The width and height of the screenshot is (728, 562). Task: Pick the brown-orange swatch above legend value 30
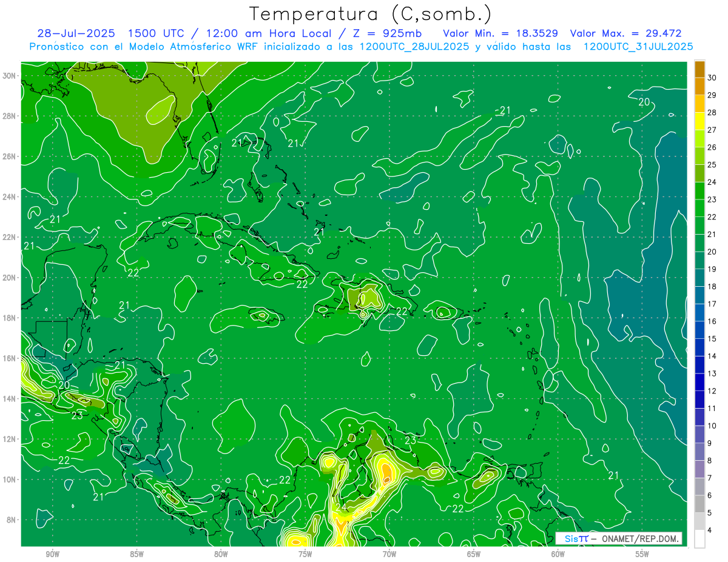699,69
